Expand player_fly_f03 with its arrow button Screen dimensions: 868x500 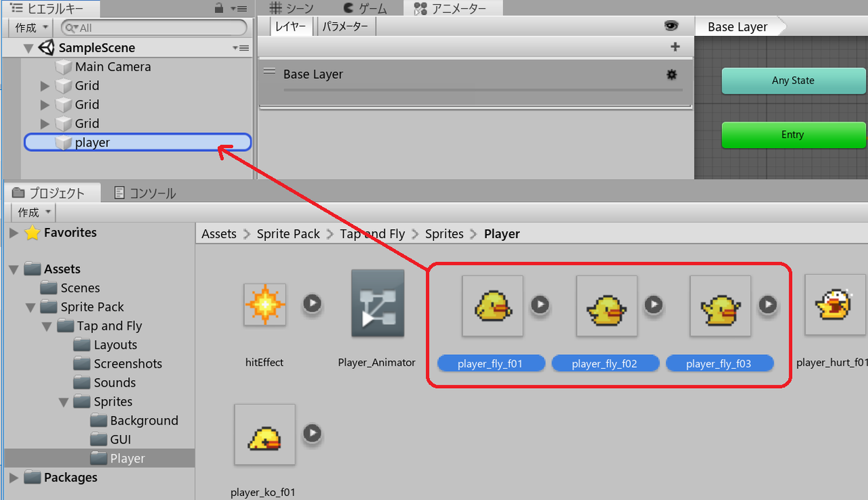point(768,305)
